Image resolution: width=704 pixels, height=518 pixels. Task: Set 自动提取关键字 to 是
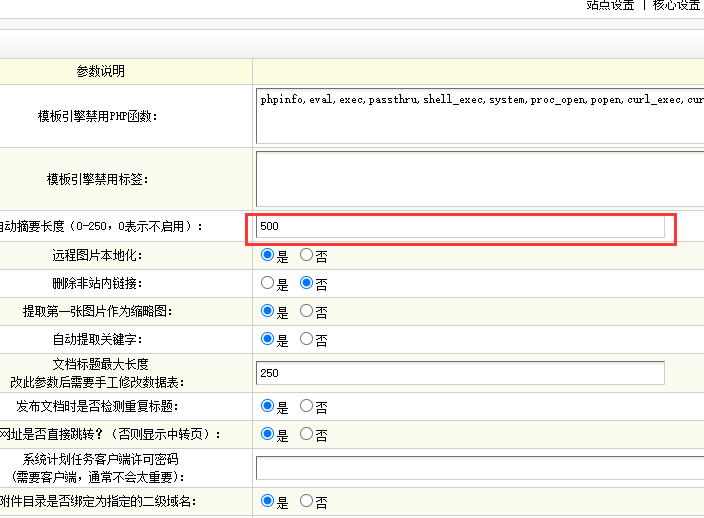pos(267,339)
